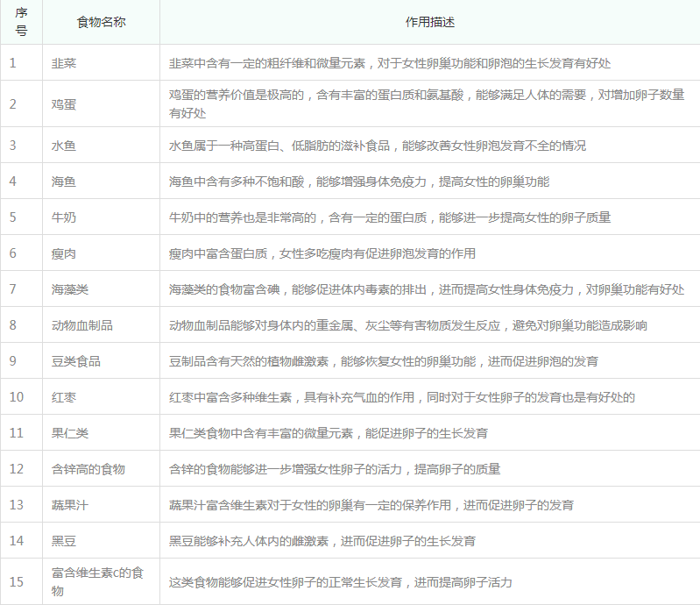Click the description starting 瘦肉中富含蛋白质
The height and width of the screenshot is (605, 700).
click(322, 253)
